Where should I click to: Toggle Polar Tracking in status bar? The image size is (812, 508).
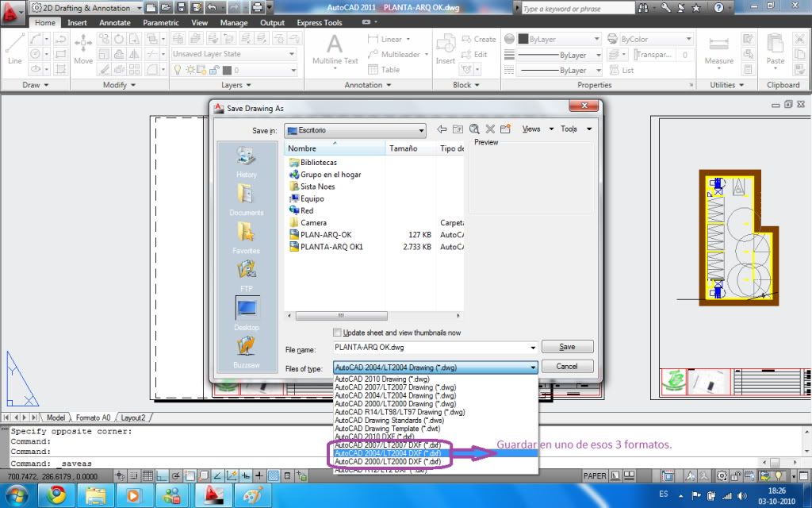[x=175, y=475]
